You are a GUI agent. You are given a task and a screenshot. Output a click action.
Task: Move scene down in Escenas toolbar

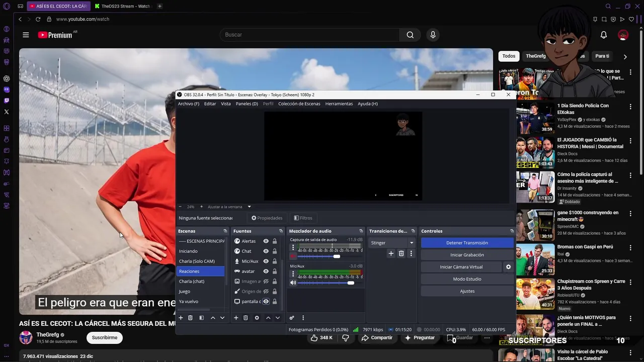[222, 318]
